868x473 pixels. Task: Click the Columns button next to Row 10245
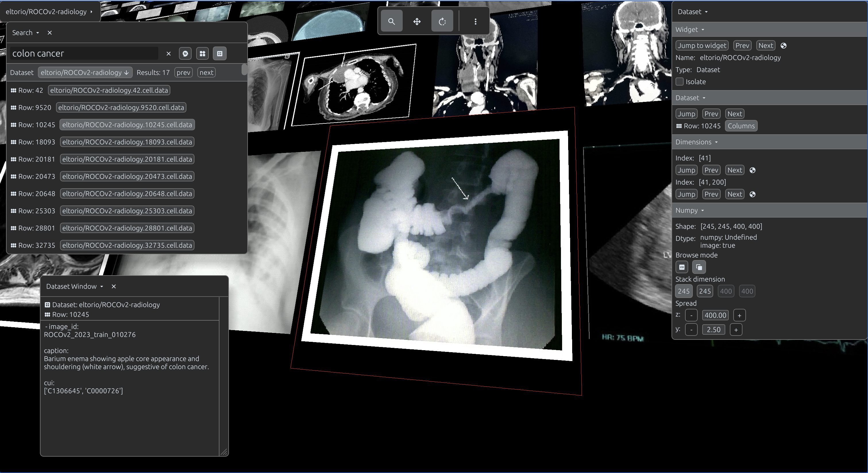tap(741, 126)
